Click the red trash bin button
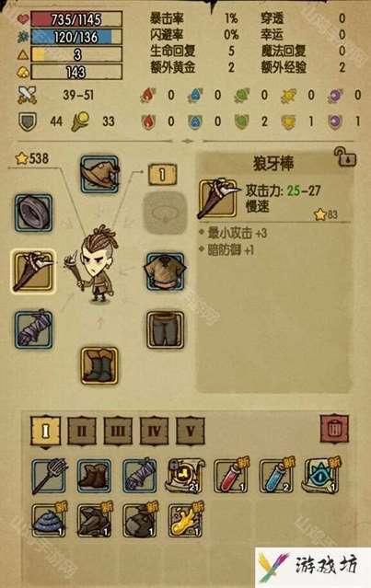The image size is (371, 588). tap(334, 429)
